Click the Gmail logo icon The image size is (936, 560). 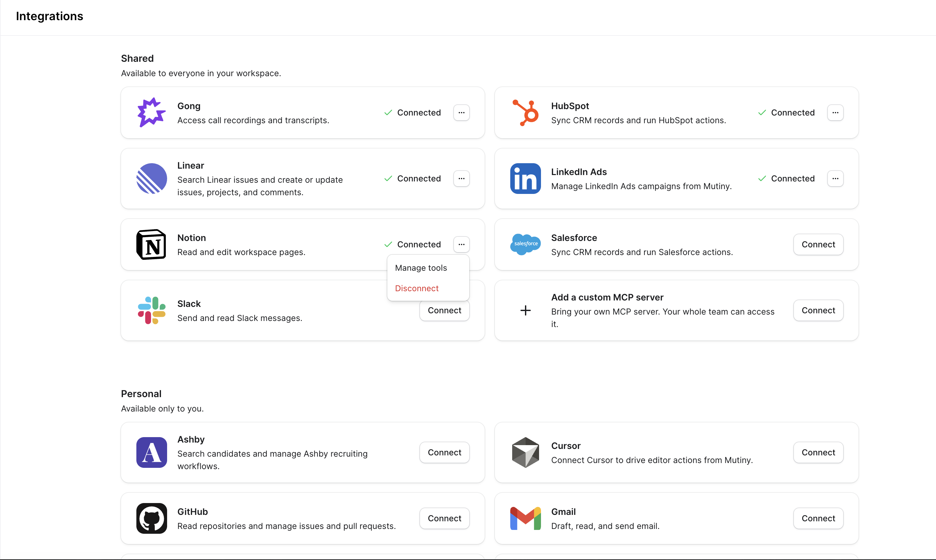[525, 518]
